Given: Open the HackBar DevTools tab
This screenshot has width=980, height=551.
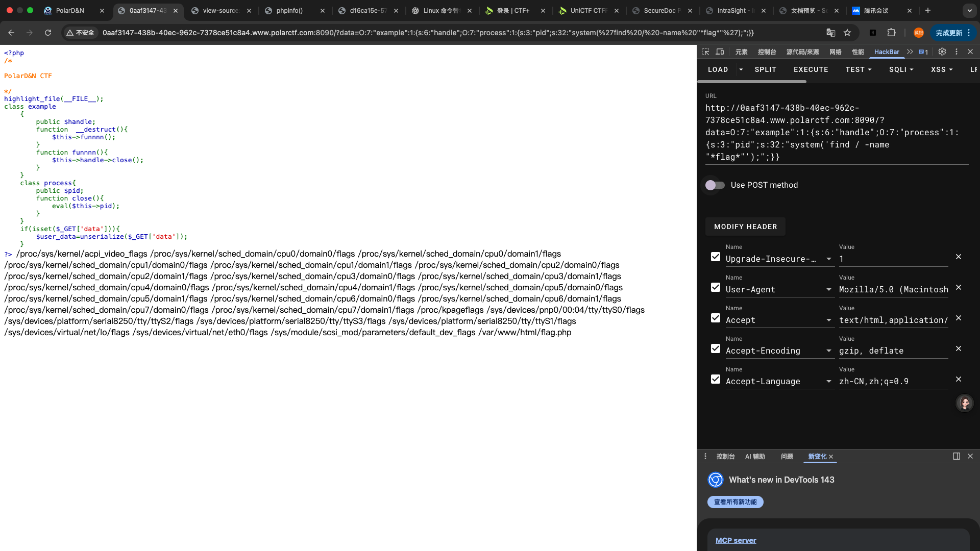Looking at the screenshot, I should 887,52.
